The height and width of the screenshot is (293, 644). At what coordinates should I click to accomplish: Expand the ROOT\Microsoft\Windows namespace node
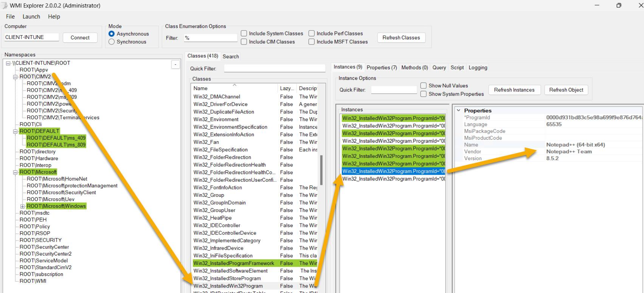(x=23, y=206)
